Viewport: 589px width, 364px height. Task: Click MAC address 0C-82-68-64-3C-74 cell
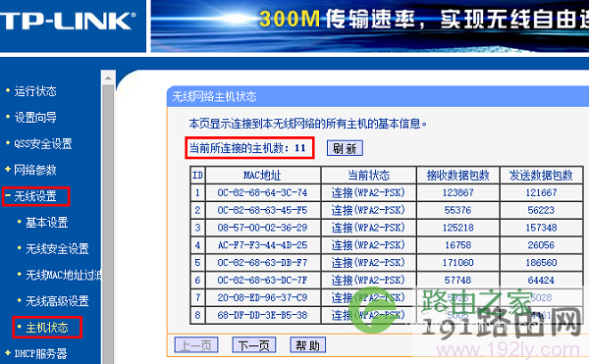coord(262,193)
